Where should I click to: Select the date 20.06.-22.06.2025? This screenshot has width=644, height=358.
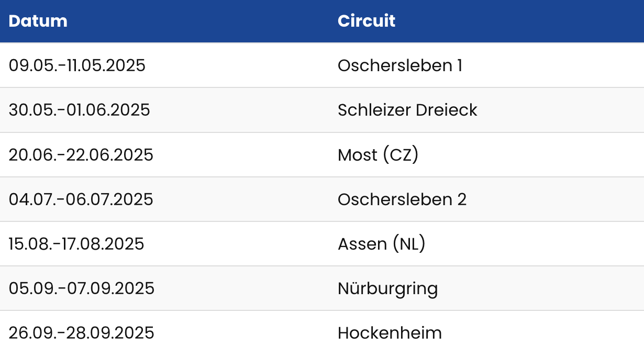coord(81,155)
